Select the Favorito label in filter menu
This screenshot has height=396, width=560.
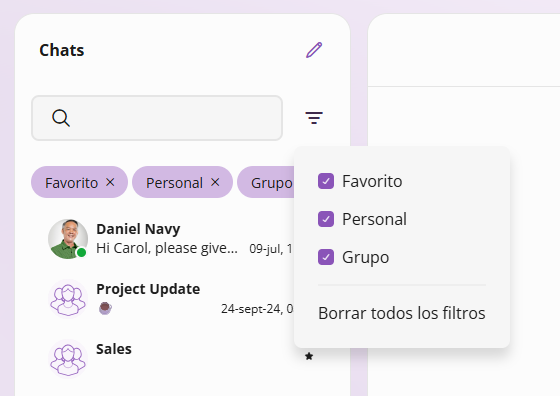pyautogui.click(x=372, y=181)
